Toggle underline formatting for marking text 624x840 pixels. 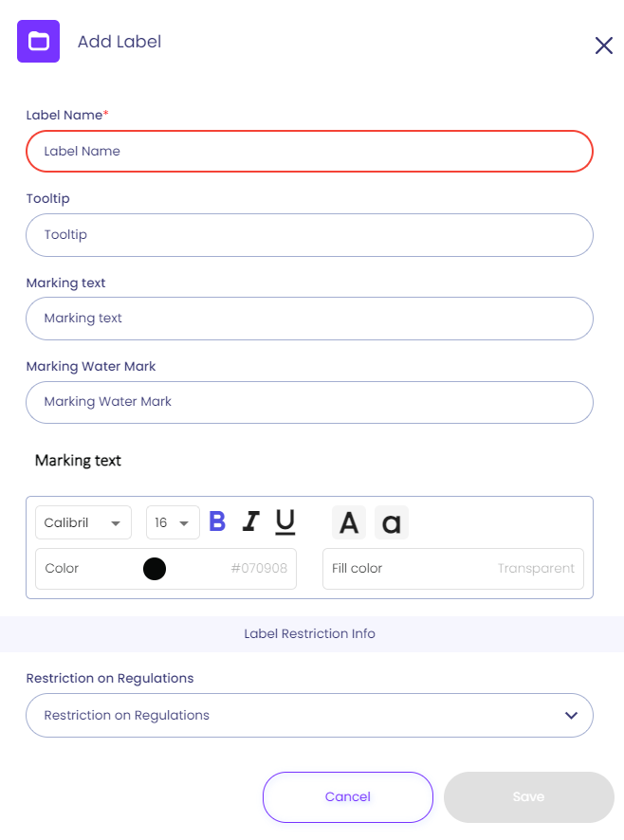coord(284,521)
